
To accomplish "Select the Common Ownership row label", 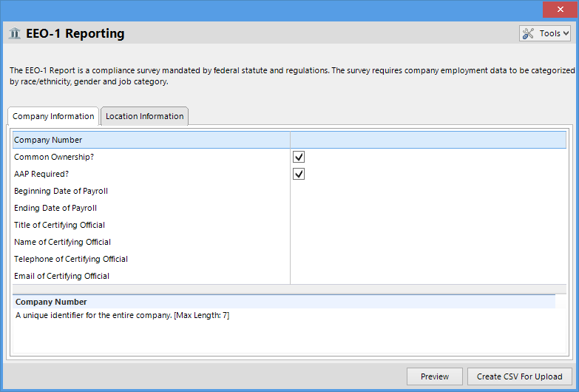I will [54, 157].
